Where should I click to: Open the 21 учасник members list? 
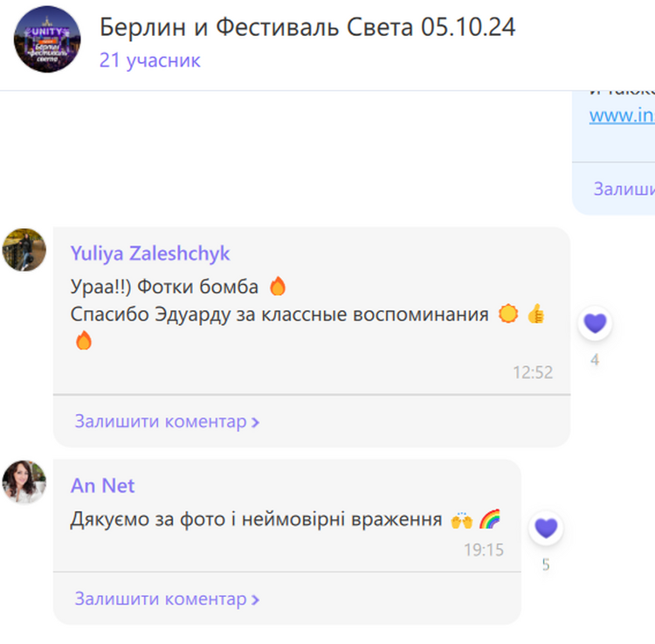point(150,60)
